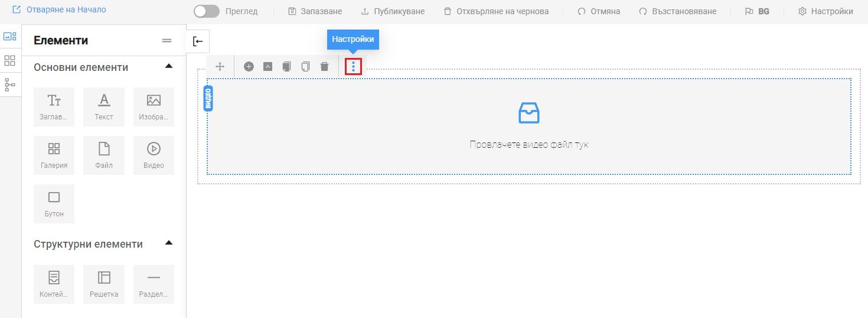The height and width of the screenshot is (318, 868).
Task: Click the trash icon to delete video element
Action: click(324, 67)
